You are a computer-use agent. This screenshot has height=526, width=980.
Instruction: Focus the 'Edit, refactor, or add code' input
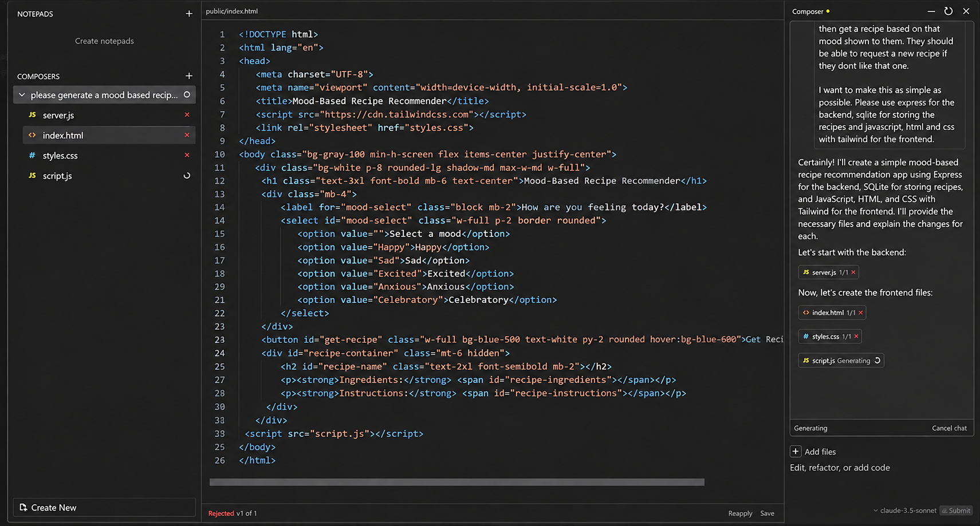(840, 468)
